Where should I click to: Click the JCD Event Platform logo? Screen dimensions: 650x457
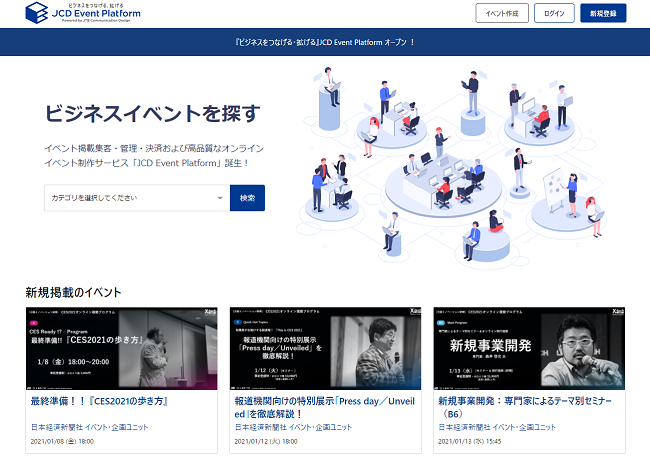(x=83, y=12)
